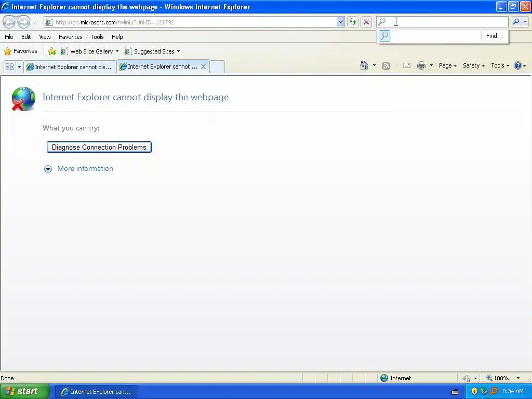Click the orange magnifier tray icon

(494, 391)
